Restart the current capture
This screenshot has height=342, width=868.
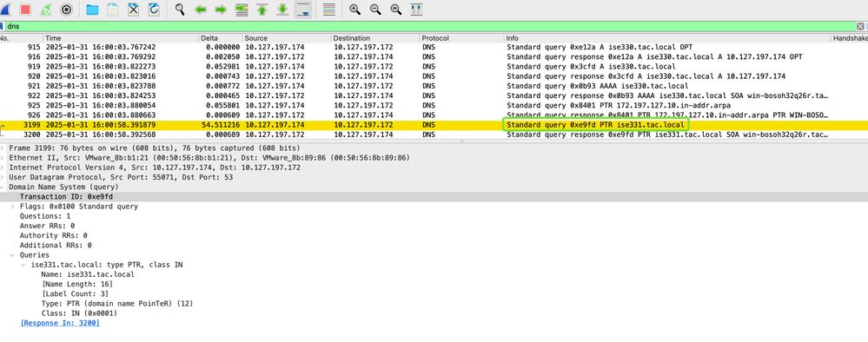coord(46,9)
